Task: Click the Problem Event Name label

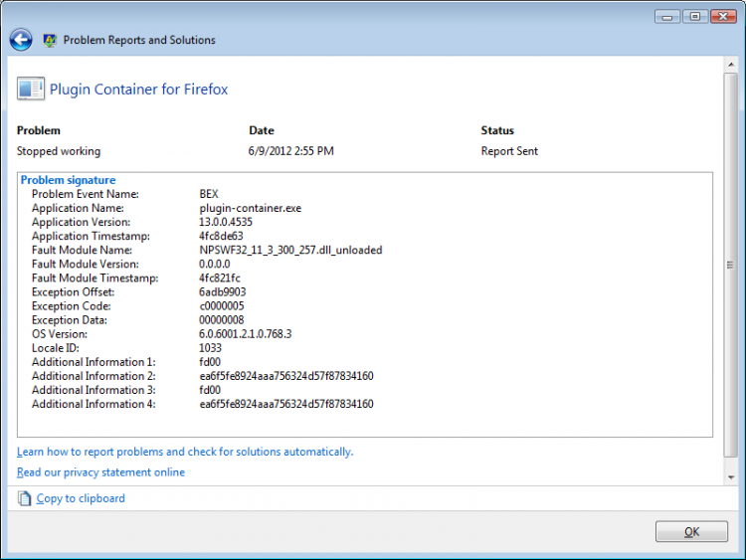Action: [86, 194]
